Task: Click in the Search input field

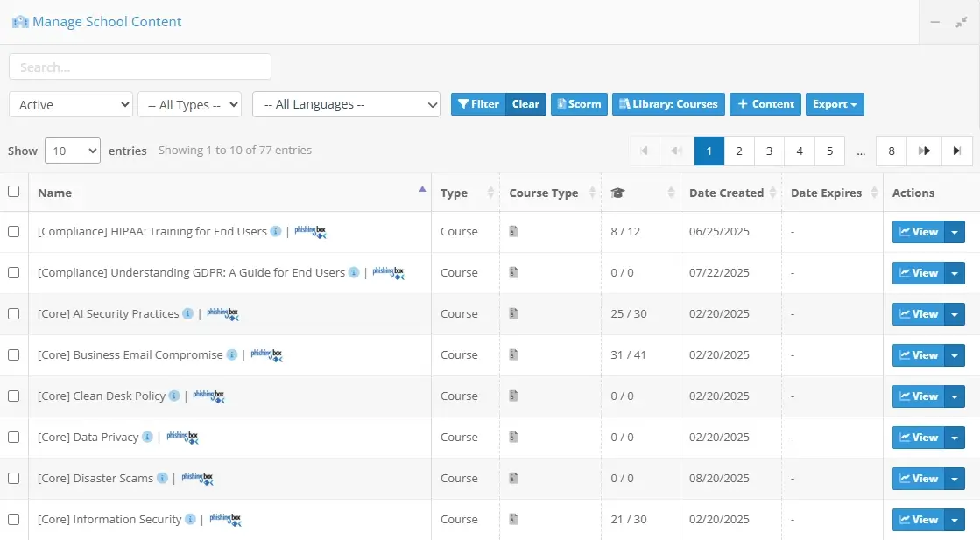Action: pos(140,67)
